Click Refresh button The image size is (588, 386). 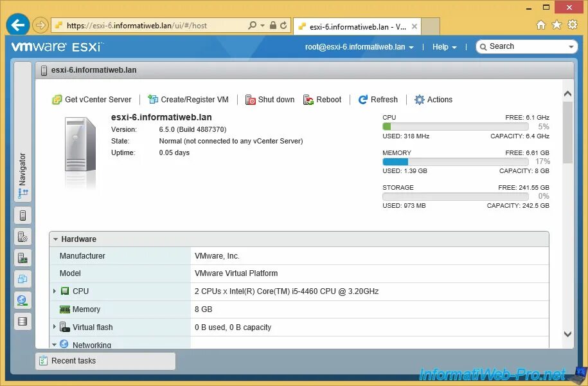click(378, 100)
